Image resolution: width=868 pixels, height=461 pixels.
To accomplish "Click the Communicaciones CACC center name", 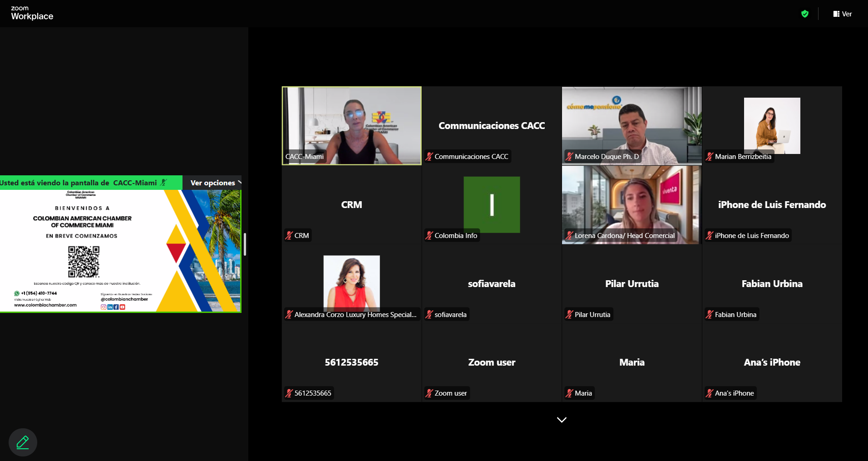I will click(492, 126).
